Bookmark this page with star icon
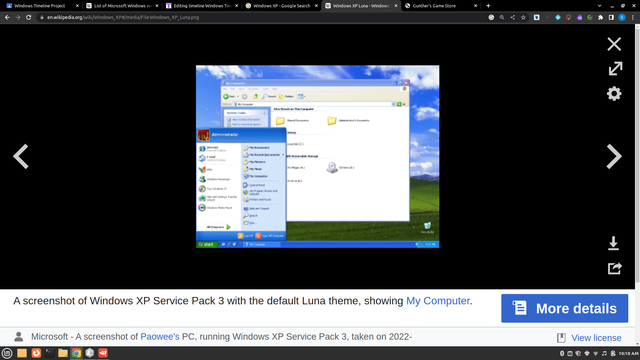Image resolution: width=640 pixels, height=360 pixels. tap(523, 18)
